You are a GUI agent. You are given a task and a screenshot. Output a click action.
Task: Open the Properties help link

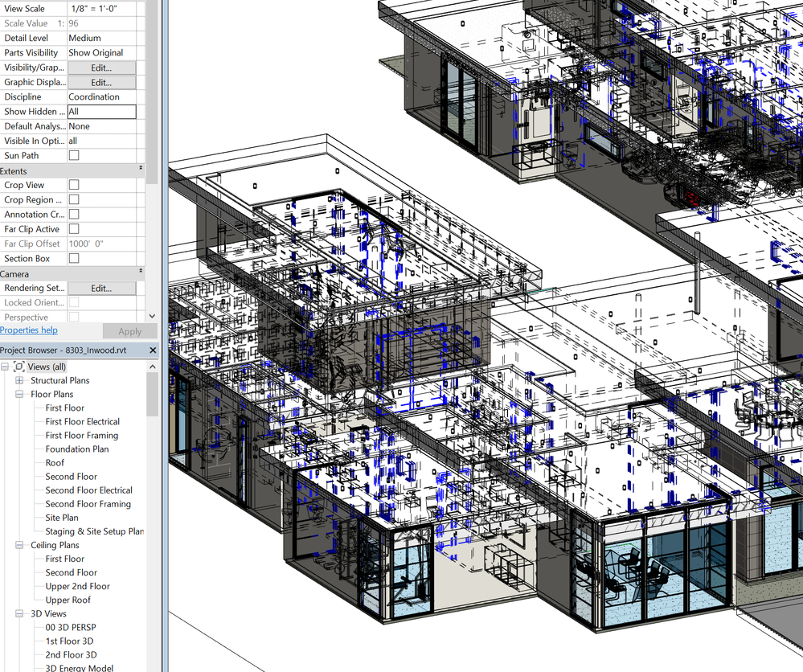pyautogui.click(x=29, y=330)
